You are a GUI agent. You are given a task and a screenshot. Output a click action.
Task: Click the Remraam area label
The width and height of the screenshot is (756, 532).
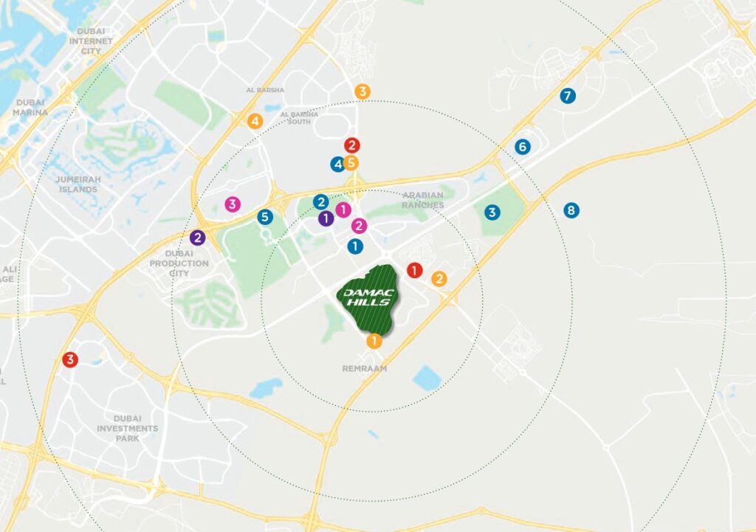pos(365,369)
